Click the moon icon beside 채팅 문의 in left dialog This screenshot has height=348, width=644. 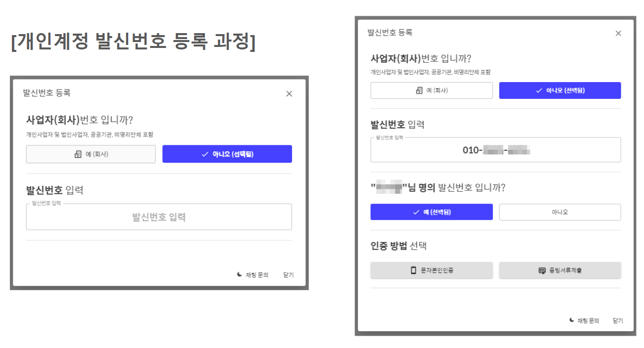[x=240, y=274]
